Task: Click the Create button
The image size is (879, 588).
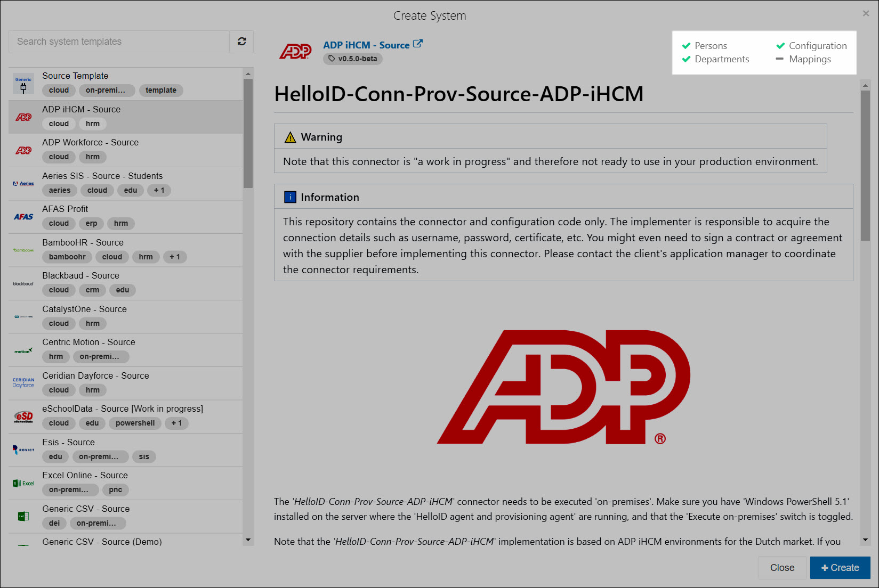Action: (x=840, y=568)
